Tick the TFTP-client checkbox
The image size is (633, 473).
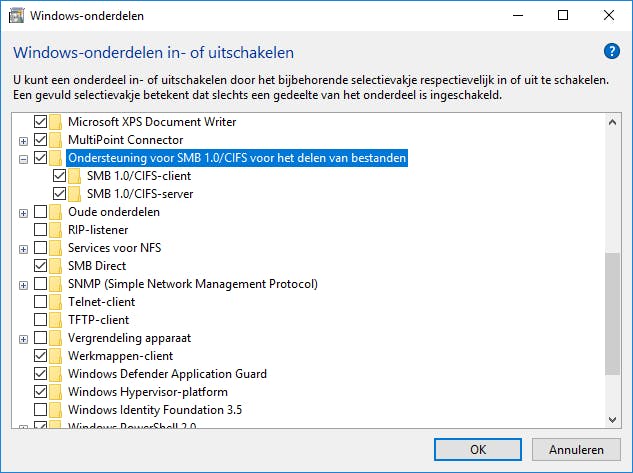[40, 320]
